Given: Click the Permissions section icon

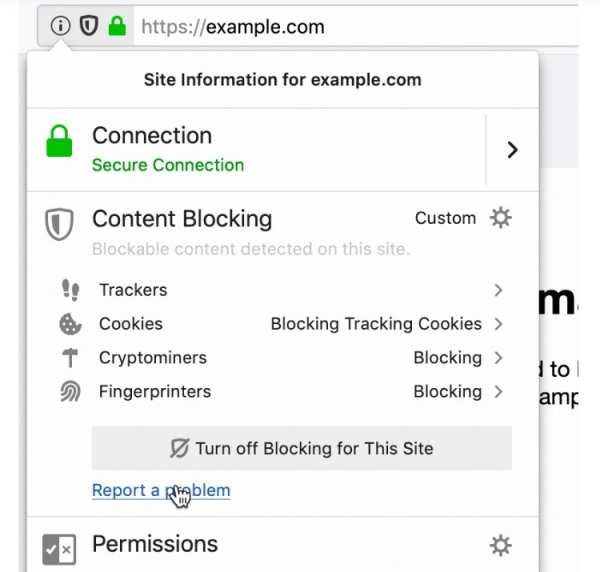Looking at the screenshot, I should (59, 549).
